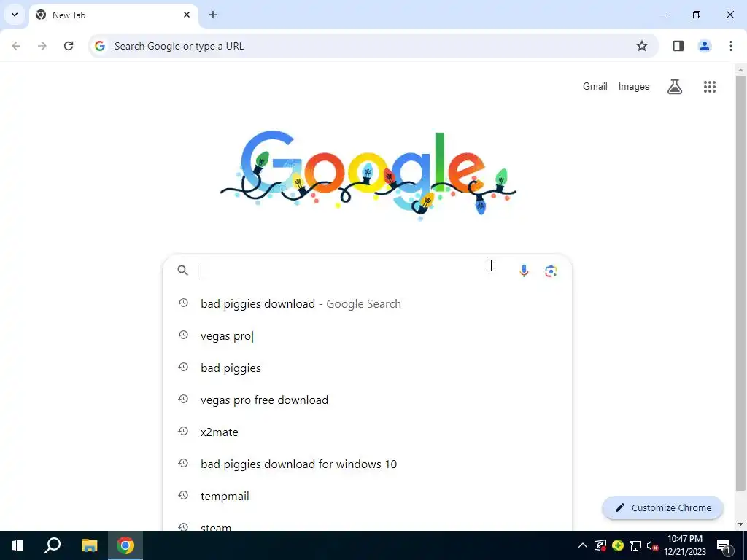This screenshot has height=560, width=747.
Task: Choose the bad piggies suggestion
Action: pos(368,367)
